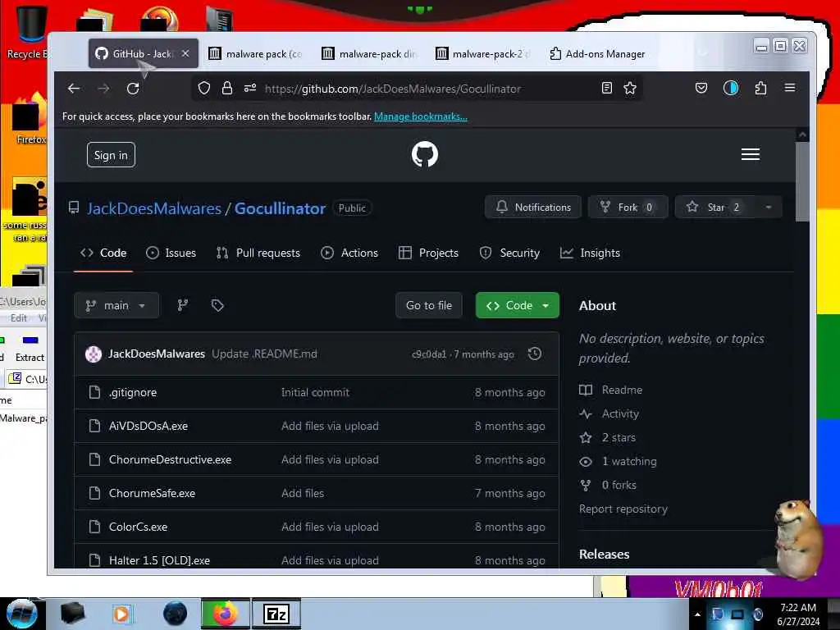Click the site security padlock icon

pos(227,89)
